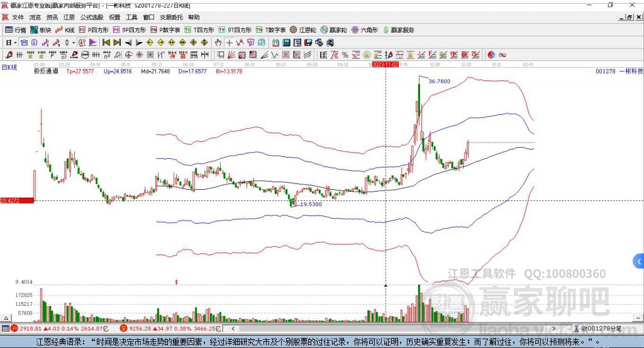
Task: Open the 板块 sectors view
Action: coord(40,30)
